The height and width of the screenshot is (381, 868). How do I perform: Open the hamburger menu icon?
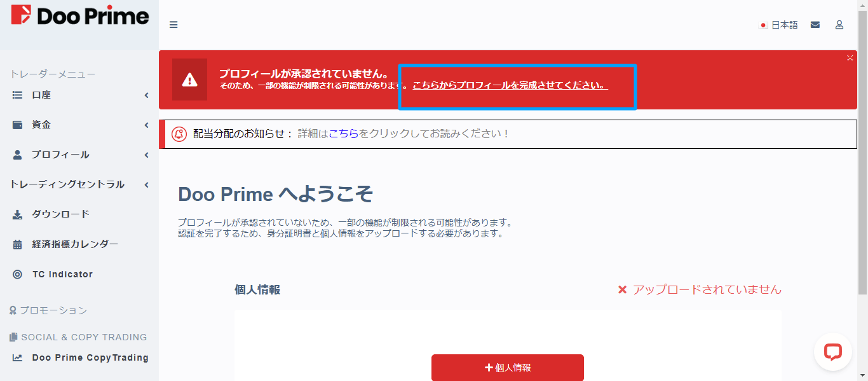tap(173, 24)
